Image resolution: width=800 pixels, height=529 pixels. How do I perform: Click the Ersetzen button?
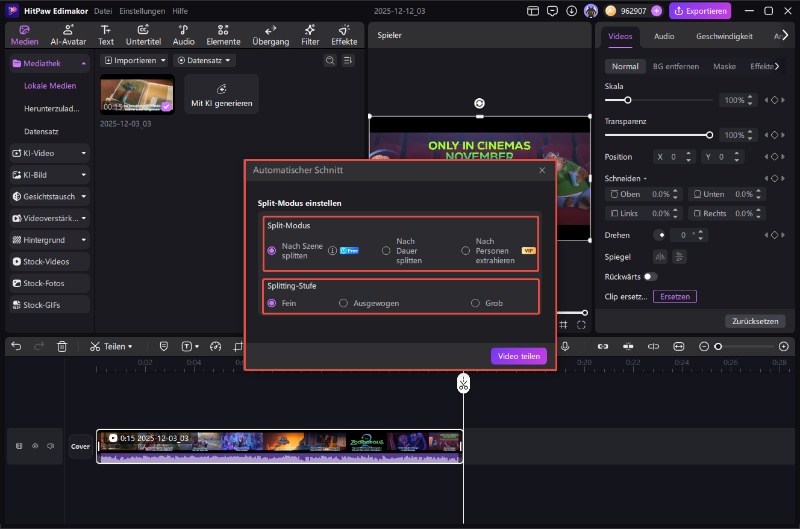[674, 296]
